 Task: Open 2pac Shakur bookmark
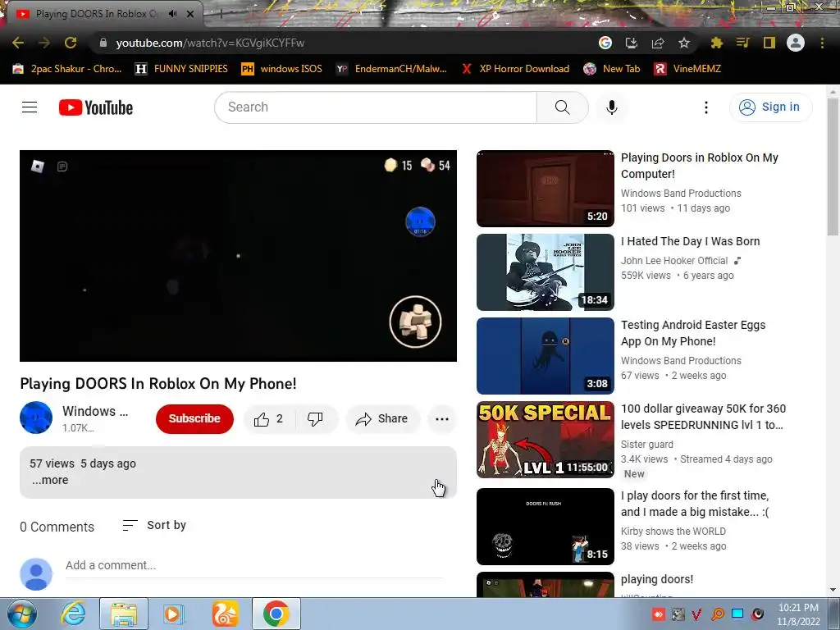coord(67,69)
